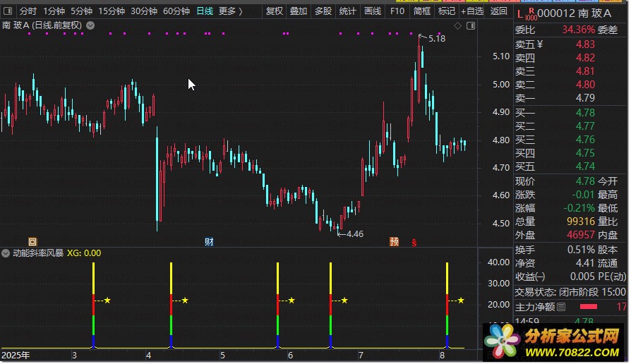Click the 返回 back button
Viewport: 631px width, 364px height.
click(x=498, y=11)
